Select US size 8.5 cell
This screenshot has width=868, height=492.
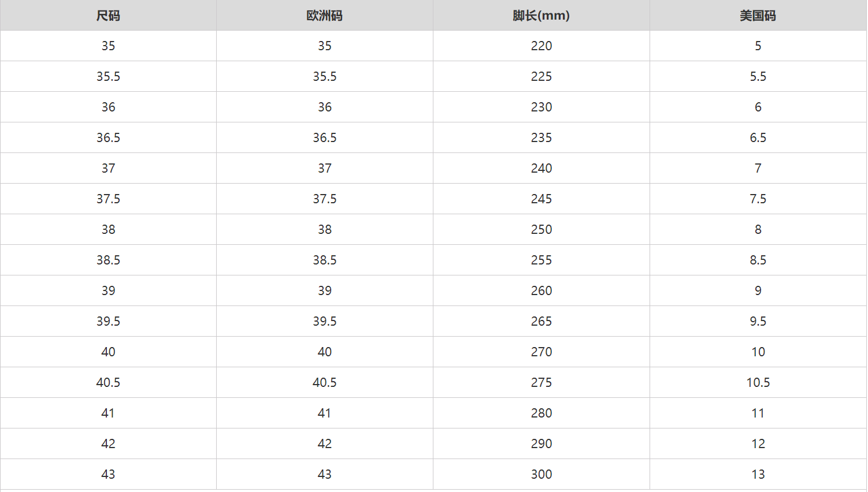coord(758,260)
